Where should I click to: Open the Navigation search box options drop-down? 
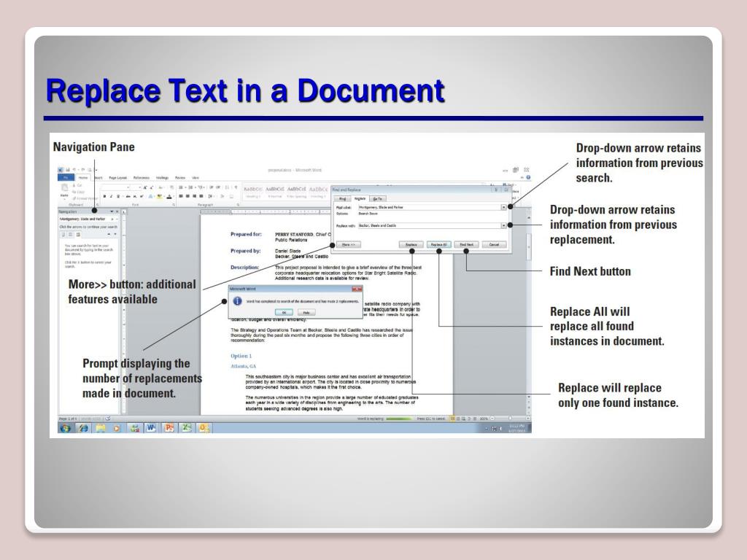pos(116,219)
